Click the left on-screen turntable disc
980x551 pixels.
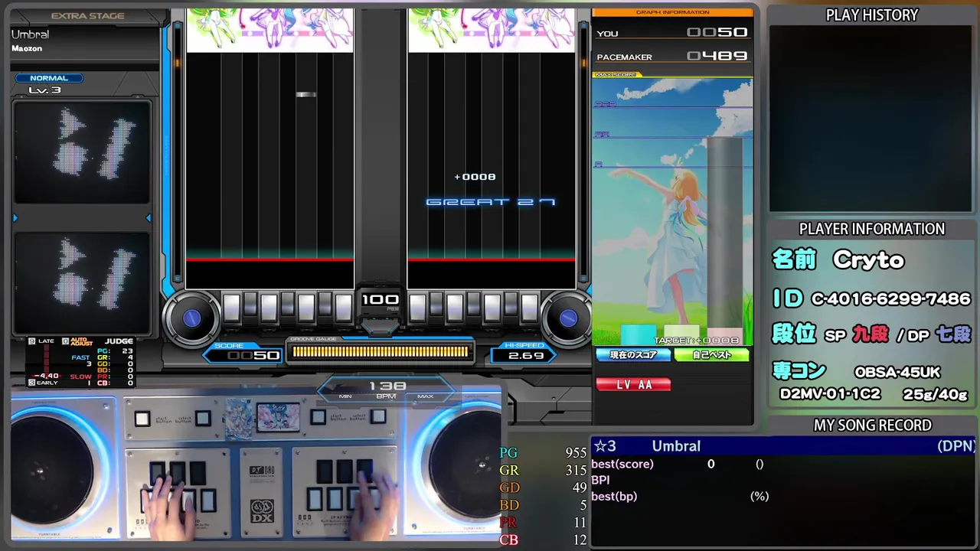pyautogui.click(x=191, y=318)
